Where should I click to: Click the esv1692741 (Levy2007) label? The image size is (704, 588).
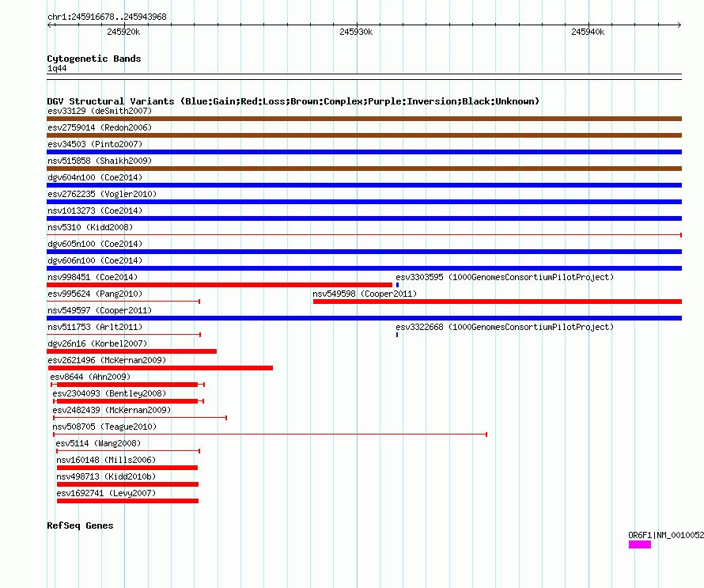106,493
